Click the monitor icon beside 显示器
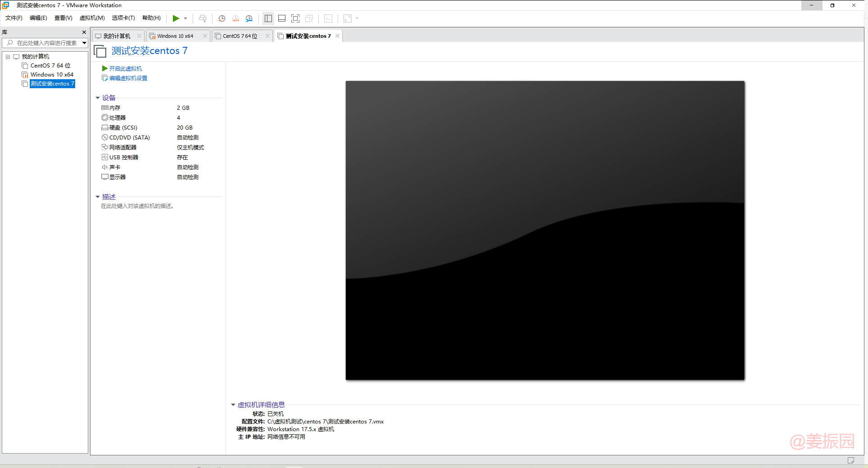 [x=105, y=177]
